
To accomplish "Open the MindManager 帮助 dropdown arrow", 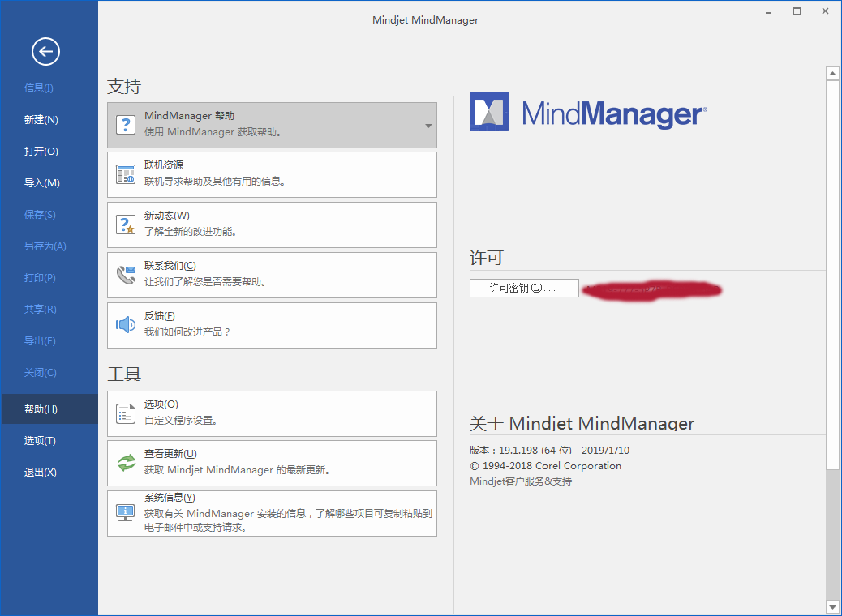I will pos(427,126).
